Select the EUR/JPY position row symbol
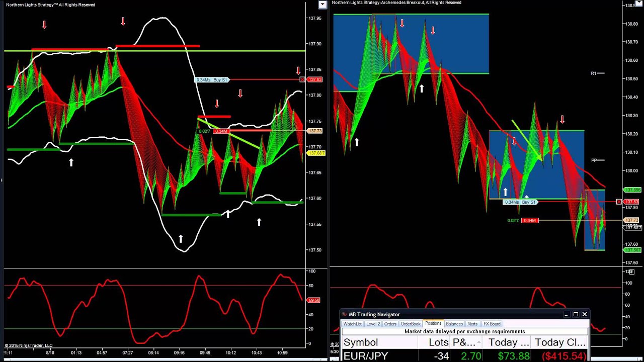Viewport: 644px width, 362px height. coord(366,356)
